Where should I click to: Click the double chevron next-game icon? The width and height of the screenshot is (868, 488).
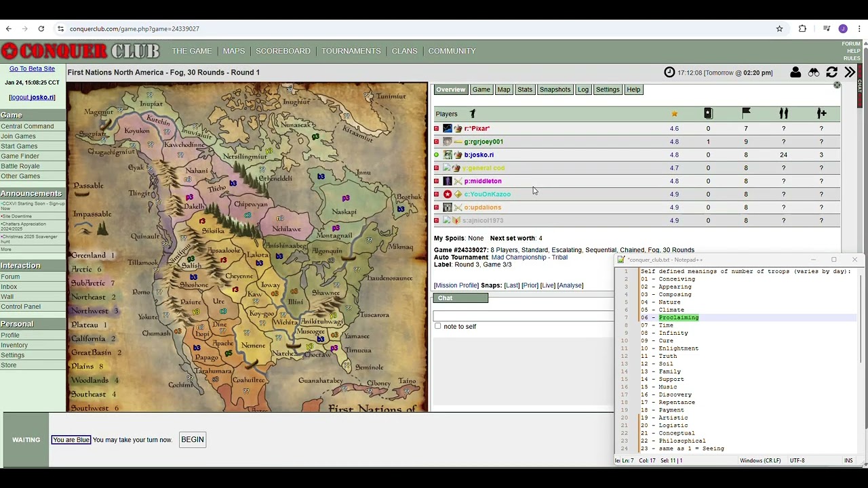click(x=850, y=73)
